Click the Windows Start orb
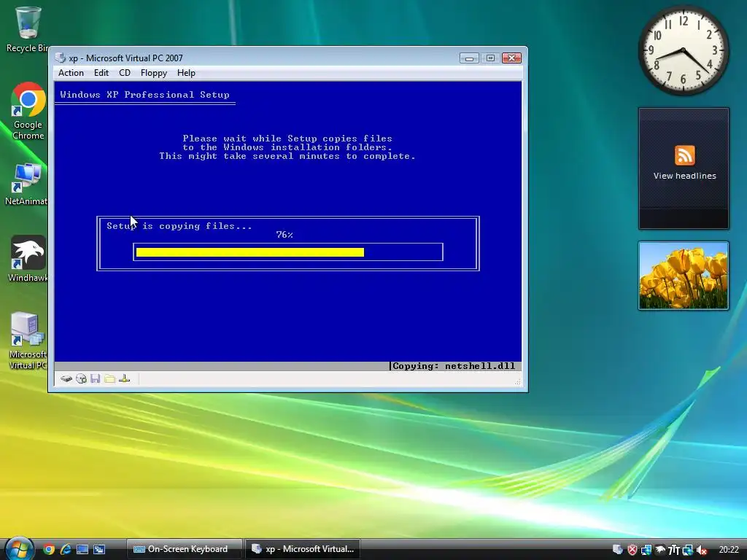 click(x=20, y=548)
